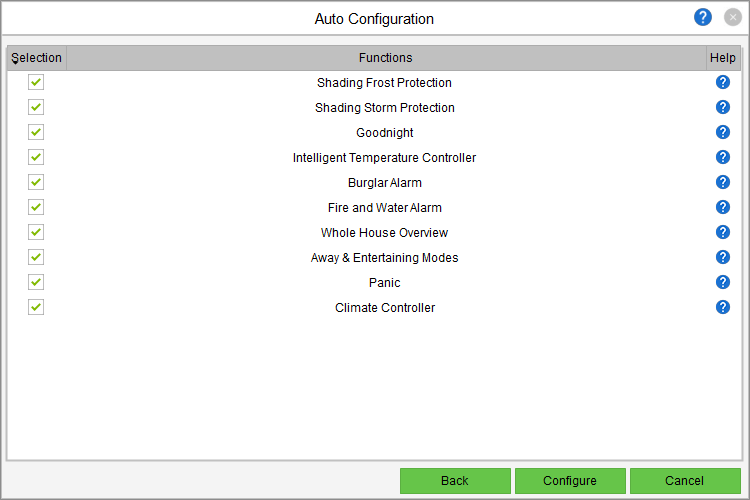Click the Selection column header

pos(37,58)
